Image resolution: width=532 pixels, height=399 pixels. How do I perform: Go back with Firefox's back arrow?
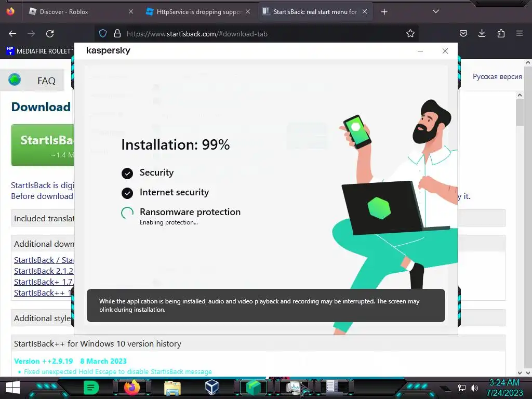(12, 34)
